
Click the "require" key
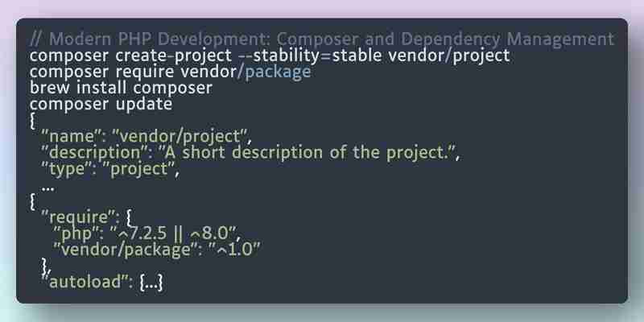point(78,217)
